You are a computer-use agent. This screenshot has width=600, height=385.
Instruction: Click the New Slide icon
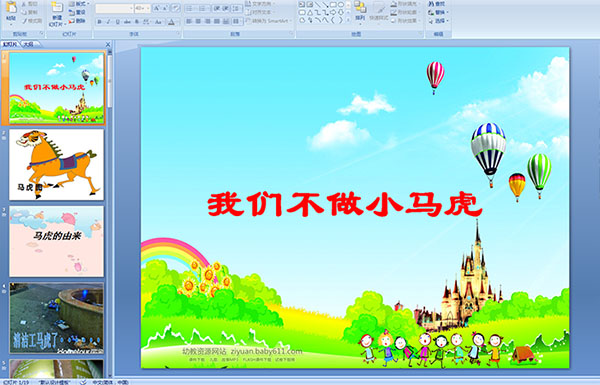[x=57, y=8]
